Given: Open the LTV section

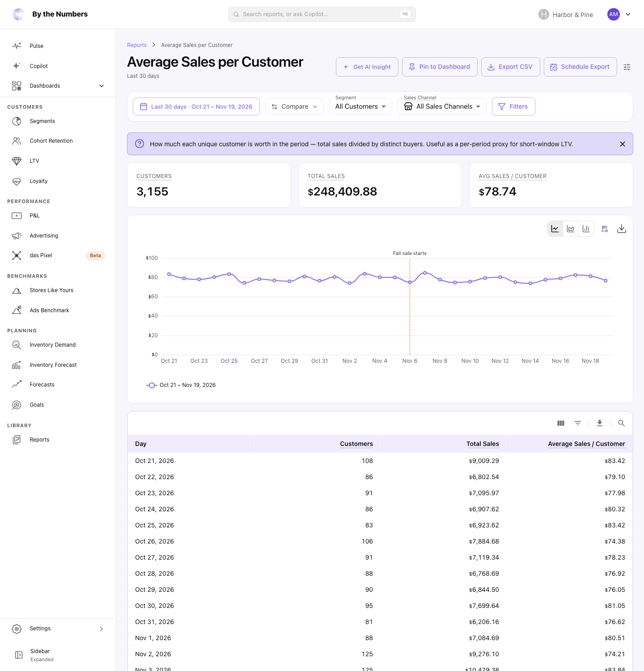Looking at the screenshot, I should (58, 161).
